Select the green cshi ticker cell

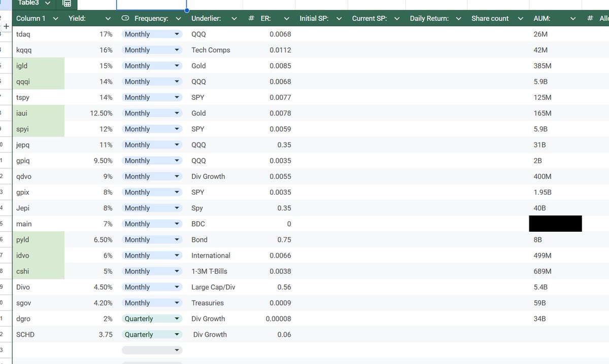pyautogui.click(x=39, y=271)
